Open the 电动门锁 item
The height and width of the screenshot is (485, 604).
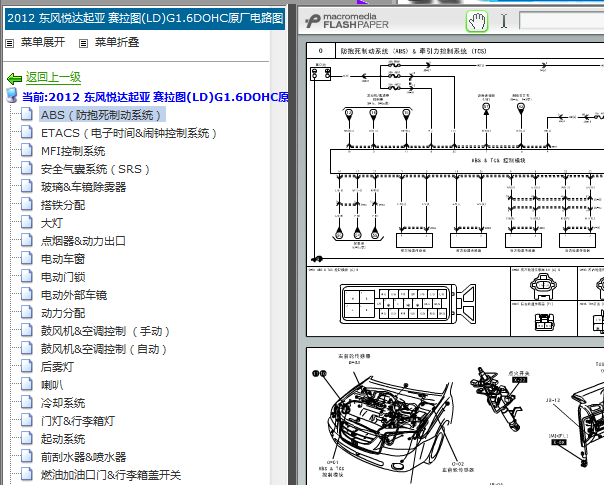[63, 277]
